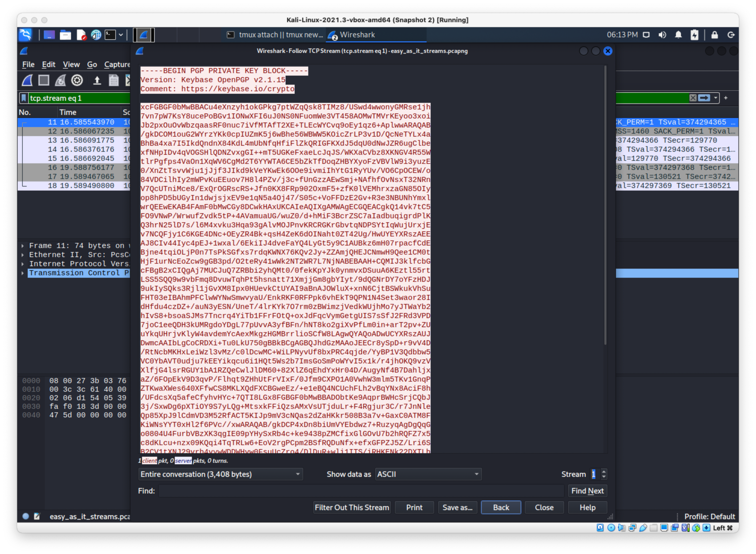This screenshot has height=554, width=756.
Task: Open the display filter history dropdown arrow
Action: (x=715, y=98)
